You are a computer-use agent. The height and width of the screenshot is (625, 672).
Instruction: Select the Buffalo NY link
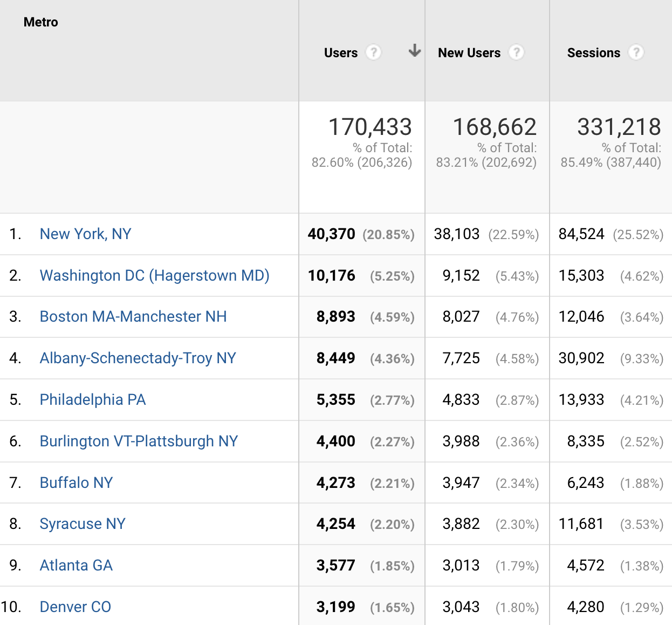(x=76, y=483)
